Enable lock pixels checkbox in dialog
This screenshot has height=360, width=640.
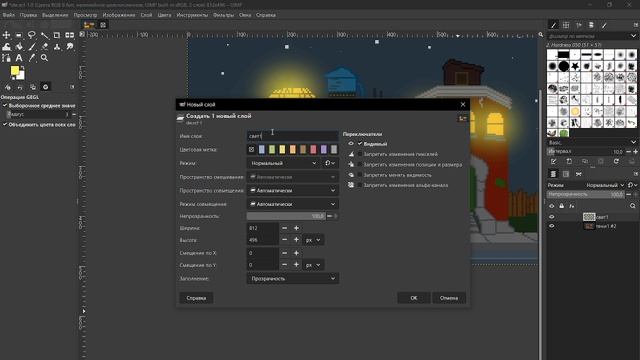360,154
